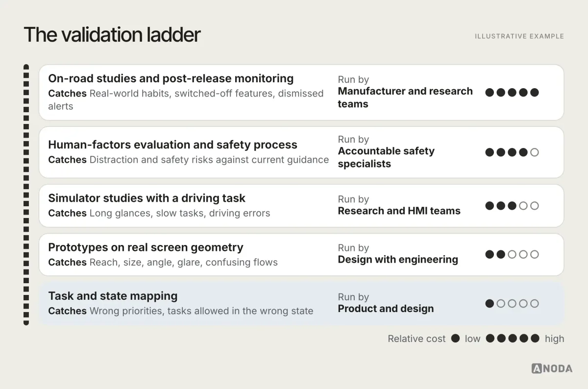Click 'Distraction and safety risks against current guidance'
Image resolution: width=588 pixels, height=389 pixels.
pyautogui.click(x=209, y=160)
